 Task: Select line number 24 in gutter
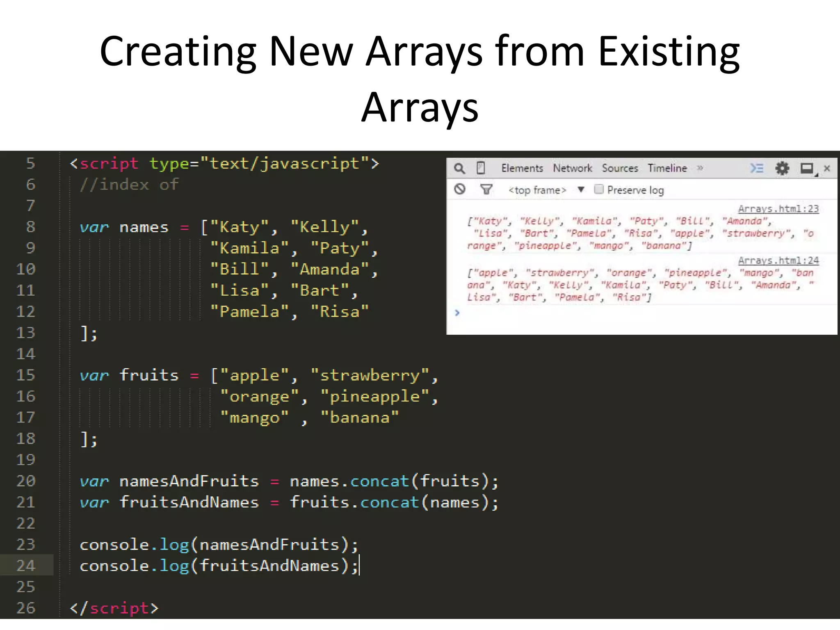pyautogui.click(x=25, y=566)
